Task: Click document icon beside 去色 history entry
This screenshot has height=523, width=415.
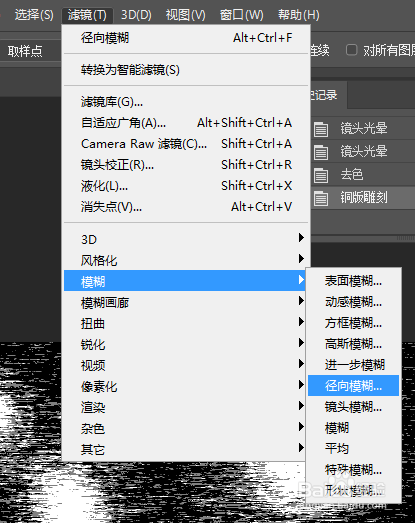Action: pyautogui.click(x=321, y=175)
